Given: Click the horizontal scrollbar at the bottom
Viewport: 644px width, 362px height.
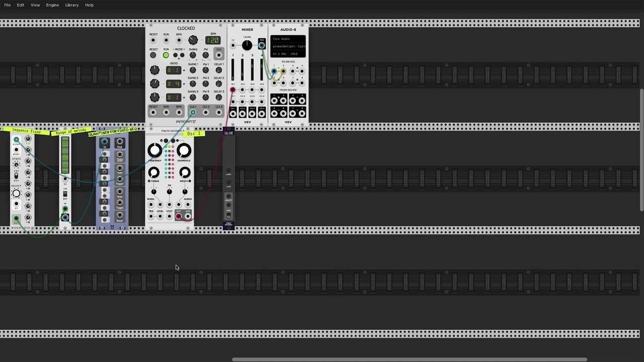Looking at the screenshot, I should (x=409, y=359).
